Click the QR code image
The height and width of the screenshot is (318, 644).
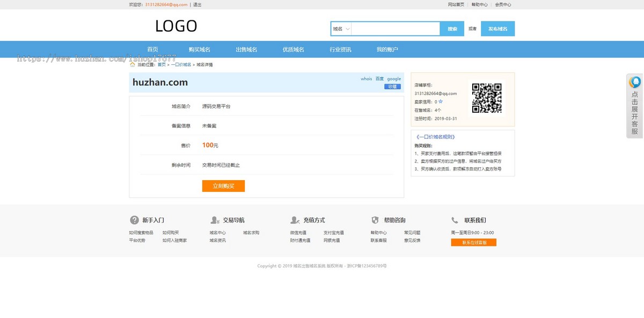point(487,98)
